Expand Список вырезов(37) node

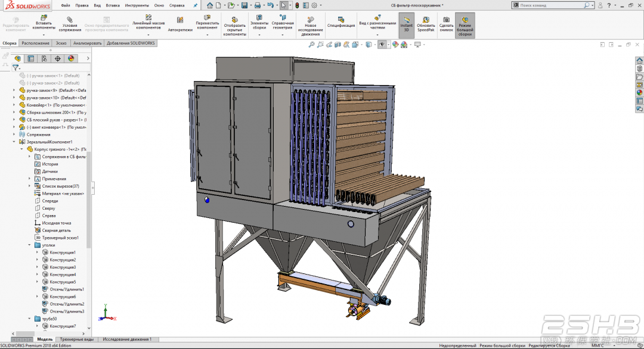pos(30,186)
